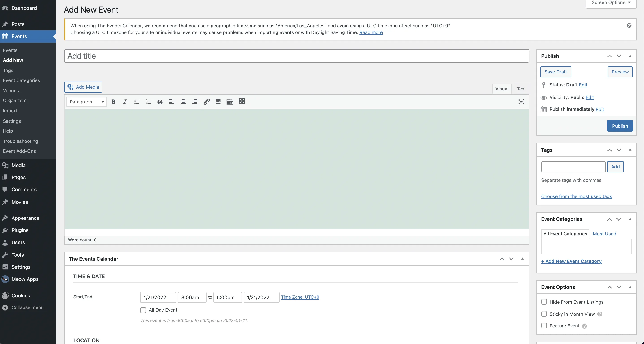
Task: Align text center in editor
Action: pos(183,102)
